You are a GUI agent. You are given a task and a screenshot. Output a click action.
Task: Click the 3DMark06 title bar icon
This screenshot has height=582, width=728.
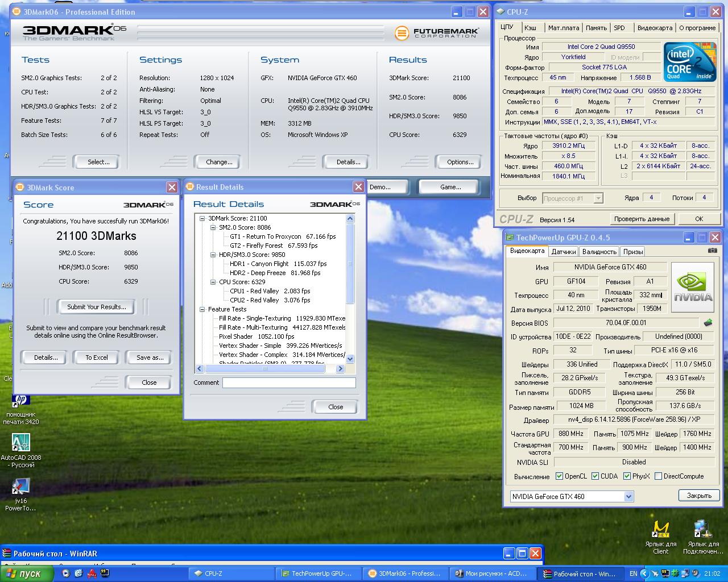(18, 11)
